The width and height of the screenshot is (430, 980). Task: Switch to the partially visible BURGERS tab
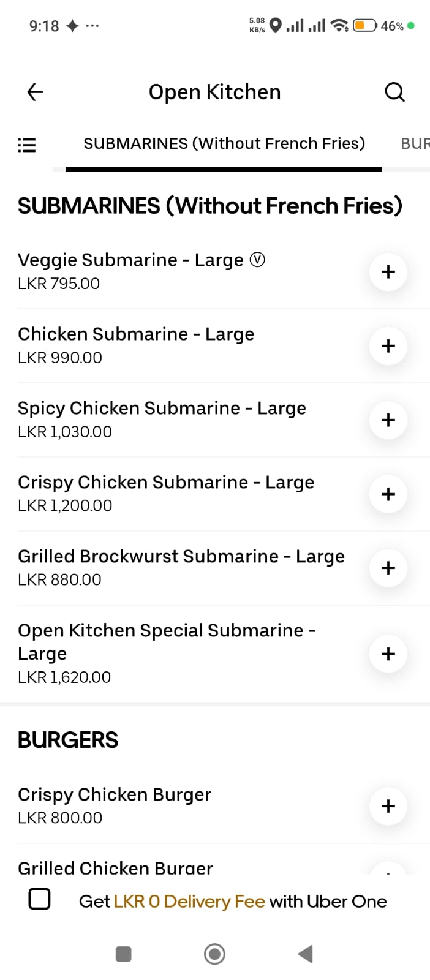(415, 143)
